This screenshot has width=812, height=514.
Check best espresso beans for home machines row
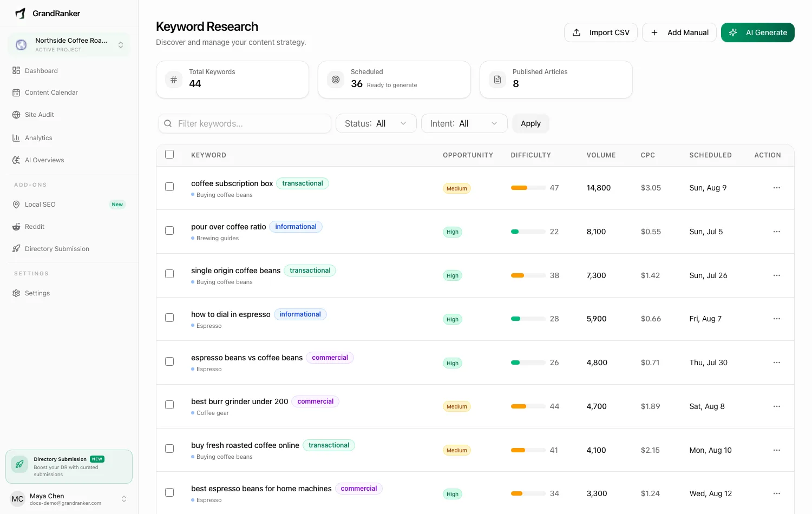[169, 492]
